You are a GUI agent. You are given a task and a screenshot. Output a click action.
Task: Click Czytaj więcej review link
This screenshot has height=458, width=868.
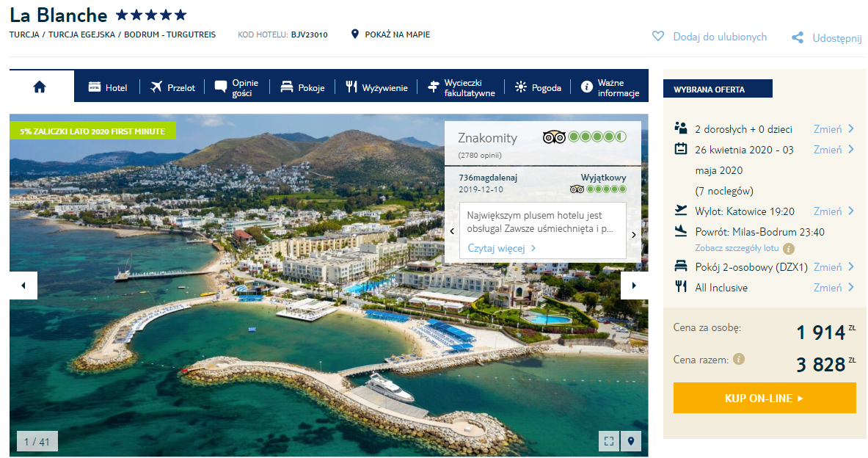pos(502,248)
